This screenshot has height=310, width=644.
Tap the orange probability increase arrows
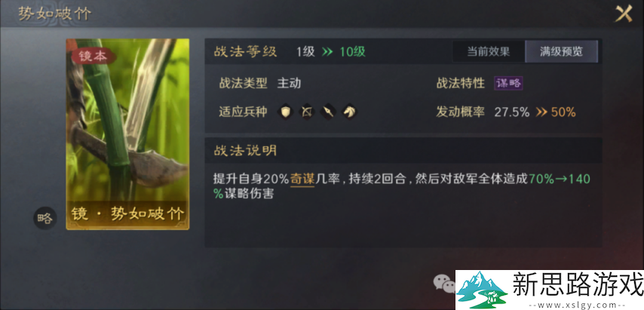pyautogui.click(x=541, y=112)
